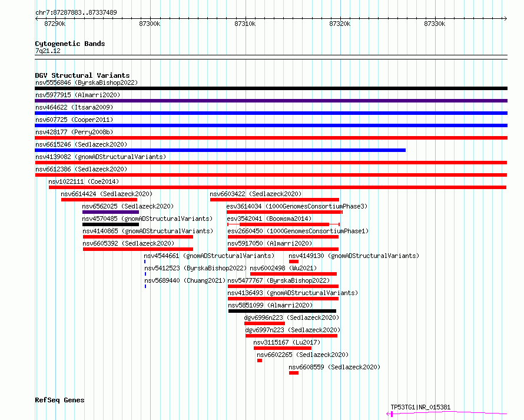Select the red nsv6614424 variant bar
The image size is (524, 420).
[100, 200]
